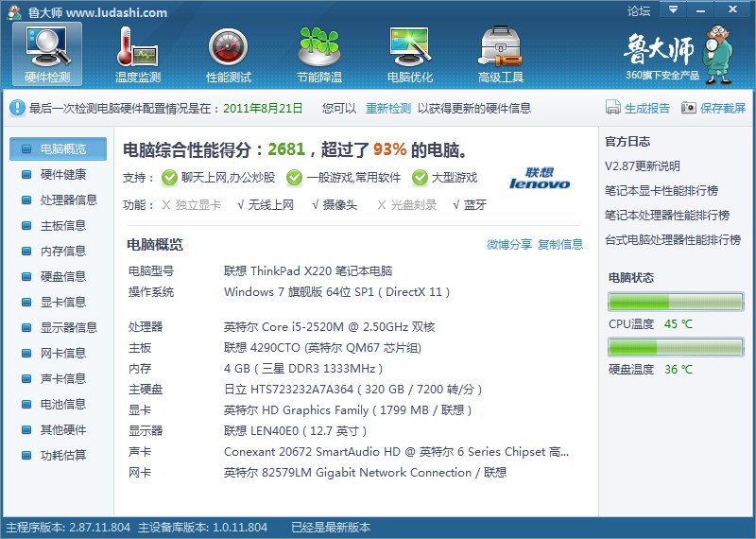Click the 保存截屏 link
Image resolution: width=756 pixels, height=539 pixels.
(x=723, y=108)
